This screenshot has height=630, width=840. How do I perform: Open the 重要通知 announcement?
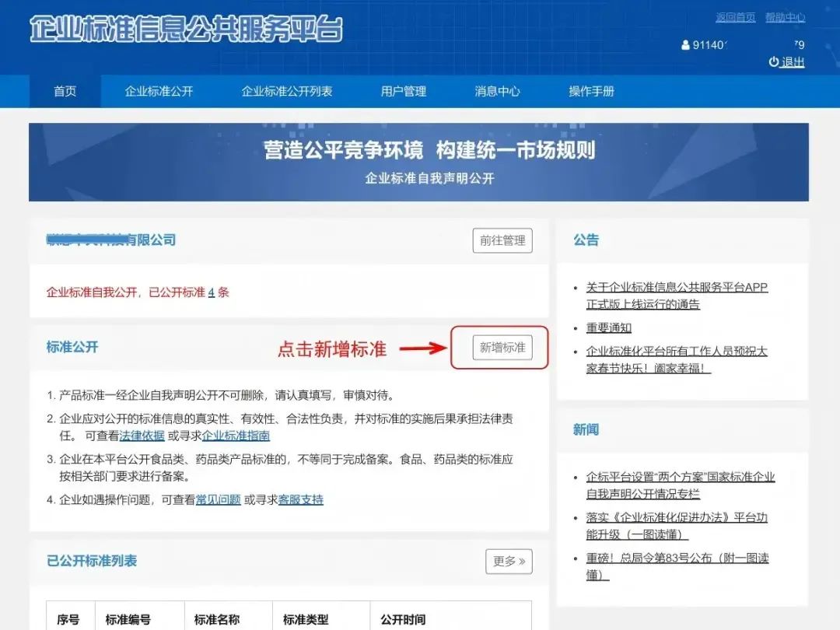pyautogui.click(x=609, y=327)
